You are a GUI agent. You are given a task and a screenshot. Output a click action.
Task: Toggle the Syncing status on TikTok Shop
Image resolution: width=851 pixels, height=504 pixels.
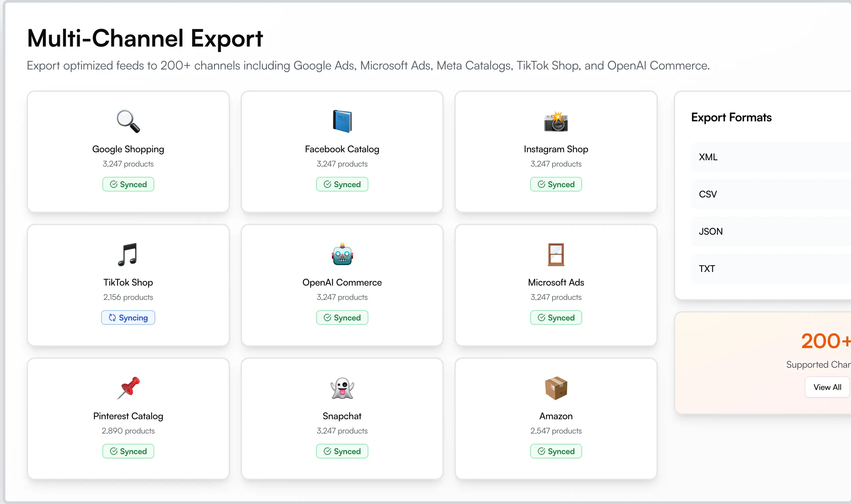pos(128,317)
